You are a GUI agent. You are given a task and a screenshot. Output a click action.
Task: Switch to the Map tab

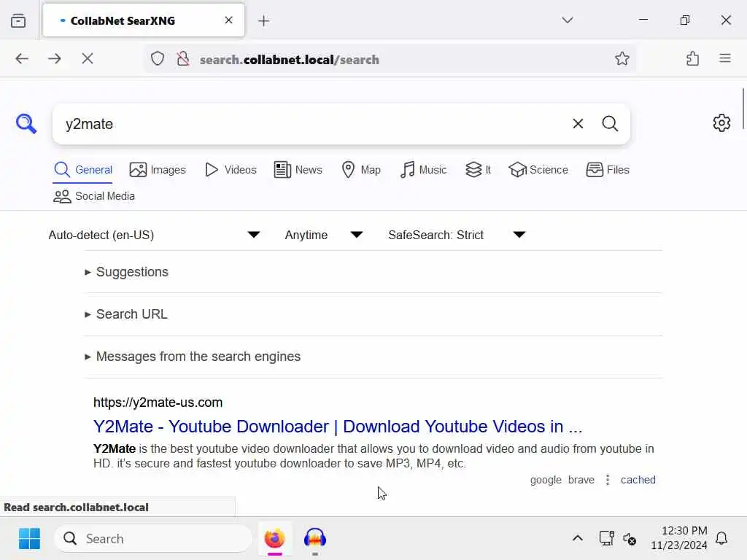(361, 170)
